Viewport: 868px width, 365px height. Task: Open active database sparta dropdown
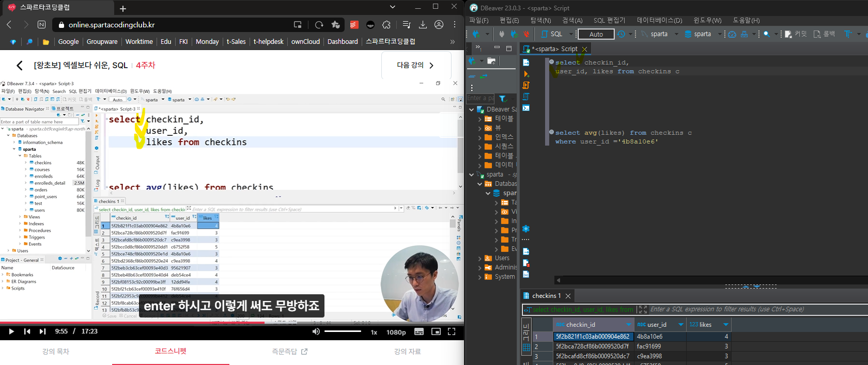pos(703,34)
